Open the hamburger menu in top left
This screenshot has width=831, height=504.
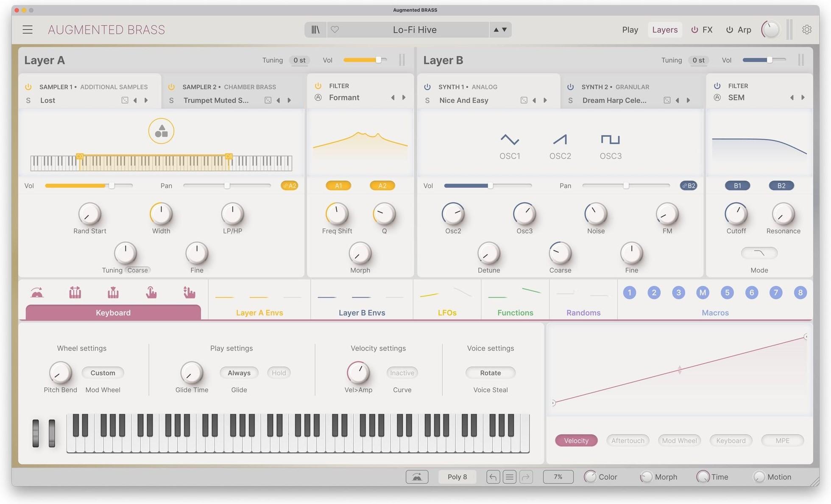point(27,29)
